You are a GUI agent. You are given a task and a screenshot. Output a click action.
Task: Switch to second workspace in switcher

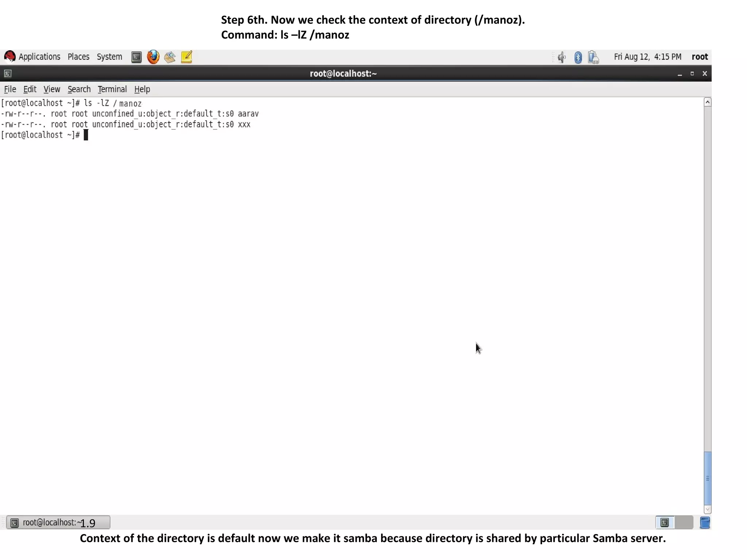(684, 522)
